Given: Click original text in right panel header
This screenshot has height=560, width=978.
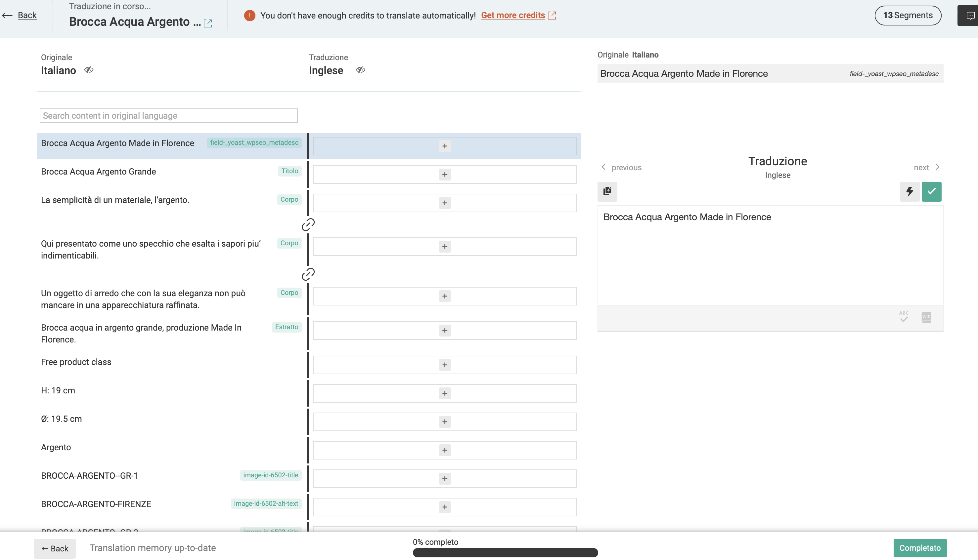Looking at the screenshot, I should 684,73.
